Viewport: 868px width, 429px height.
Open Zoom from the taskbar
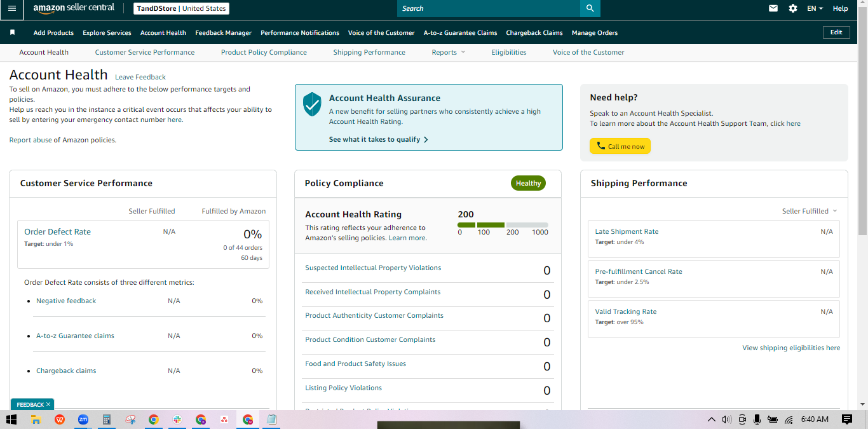pos(83,419)
